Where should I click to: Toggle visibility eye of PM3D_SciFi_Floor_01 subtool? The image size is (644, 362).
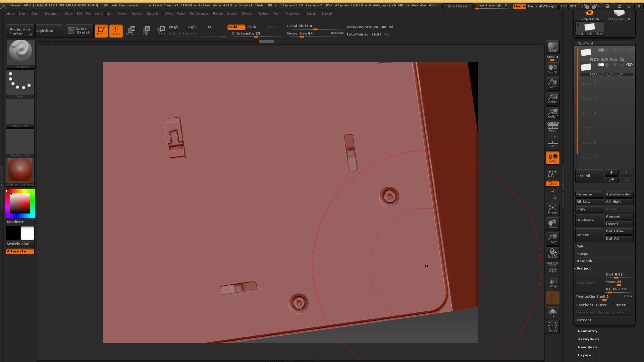click(x=629, y=65)
